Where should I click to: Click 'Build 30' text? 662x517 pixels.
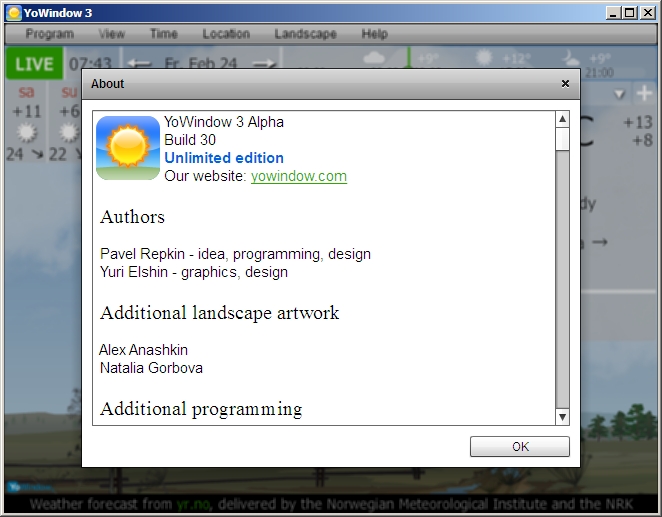coord(190,140)
